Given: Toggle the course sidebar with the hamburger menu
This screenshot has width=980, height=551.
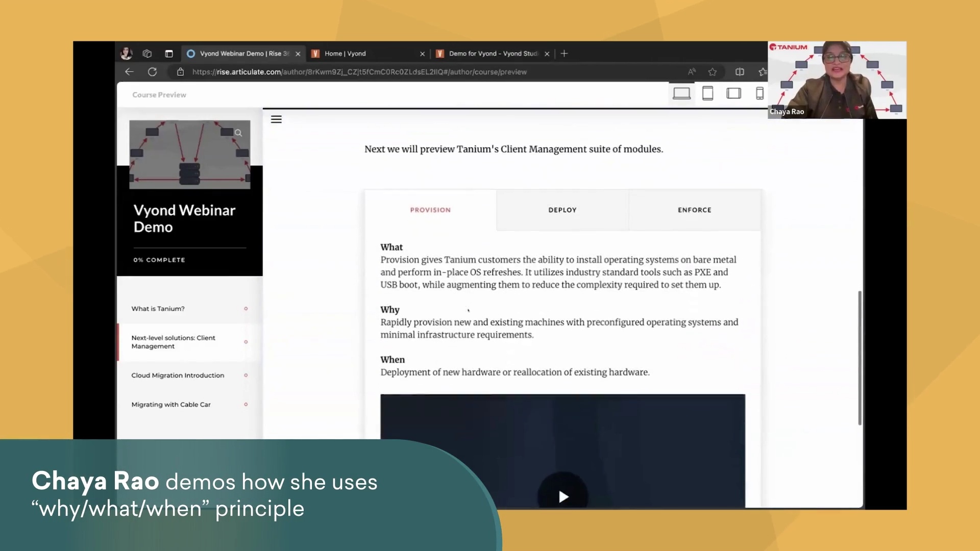Looking at the screenshot, I should point(276,119).
